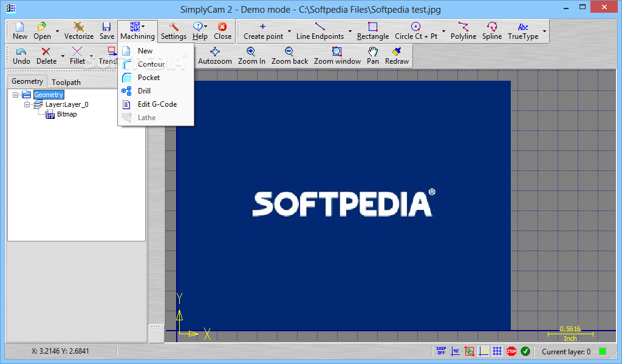Select the Circle Ct + Pt tool
Image resolution: width=622 pixels, height=364 pixels.
click(x=415, y=31)
